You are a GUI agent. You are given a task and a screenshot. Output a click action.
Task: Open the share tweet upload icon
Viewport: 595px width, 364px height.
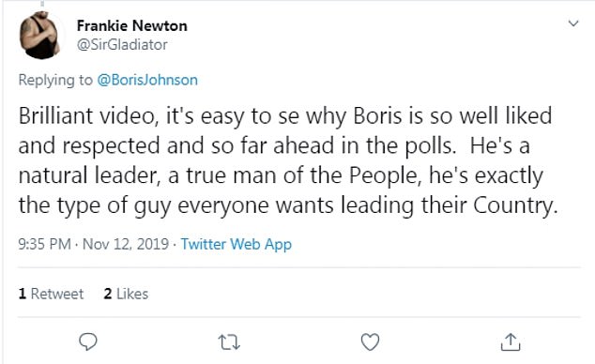coord(511,341)
